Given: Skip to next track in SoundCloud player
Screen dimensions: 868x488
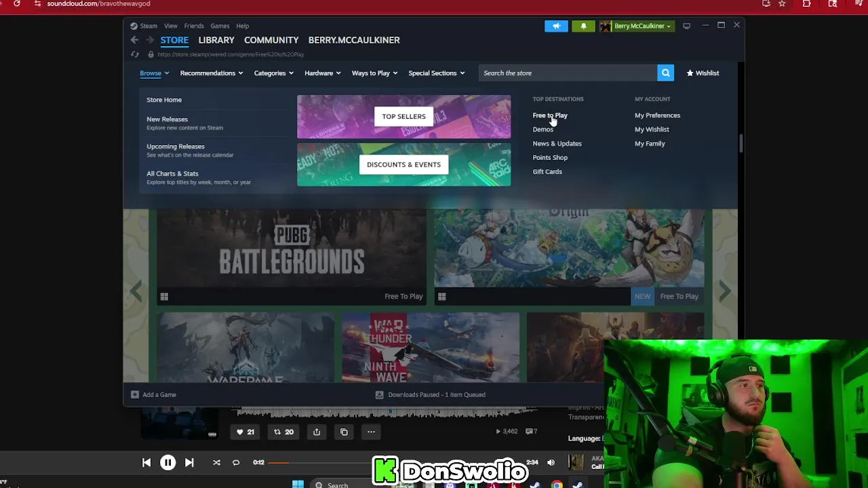Looking at the screenshot, I should (189, 462).
